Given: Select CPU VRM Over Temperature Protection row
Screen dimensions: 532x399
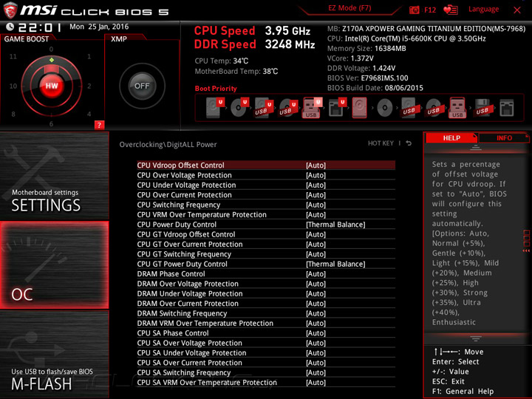Looking at the screenshot, I should 266,214.
